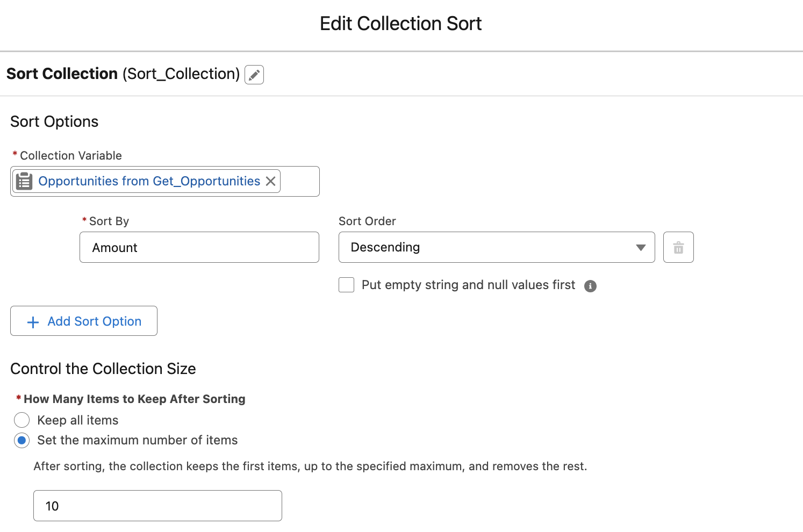Click the maximum items field containing 10
Image resolution: width=803 pixels, height=532 pixels.
point(157,506)
